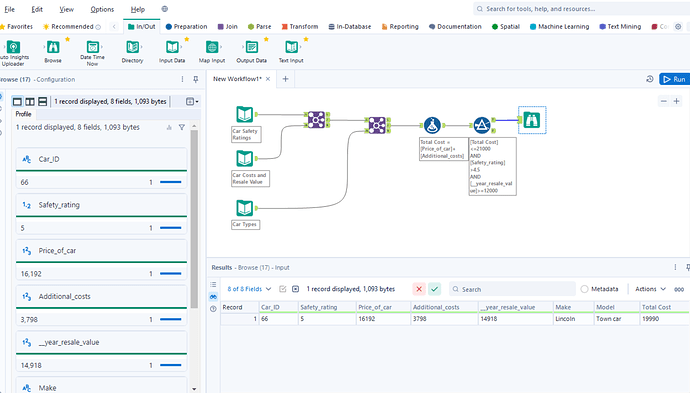
Task: Pin the Configuration panel
Action: coord(196,79)
